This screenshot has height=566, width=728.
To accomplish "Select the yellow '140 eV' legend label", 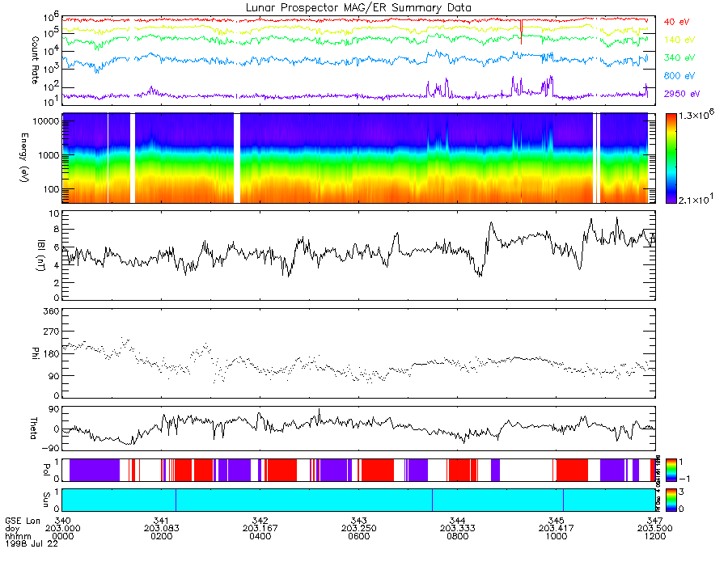I will tap(679, 40).
